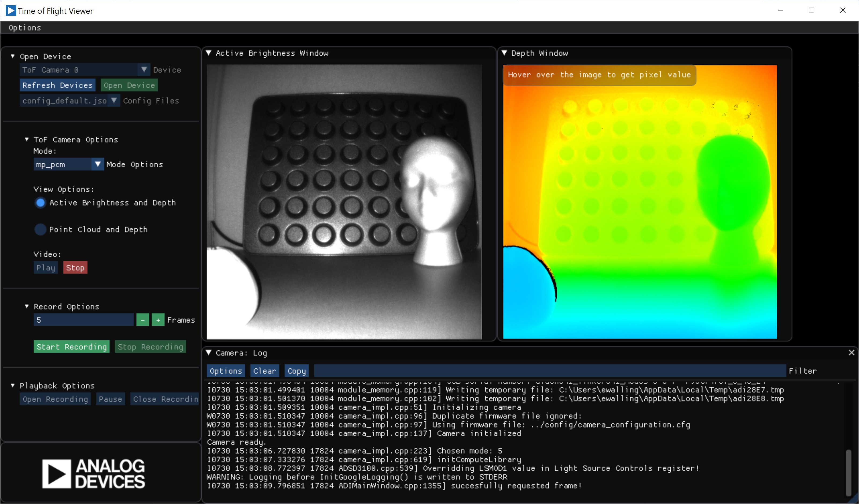Click the Time of Flight Viewer app icon
The image size is (859, 504).
(10, 10)
